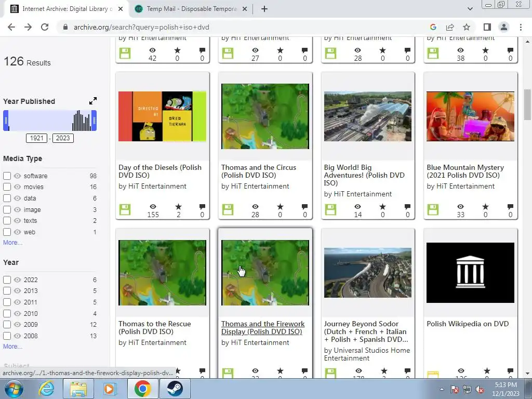Image resolution: width=532 pixels, height=399 pixels.
Task: Click the right handle of year range slider
Action: [94, 121]
